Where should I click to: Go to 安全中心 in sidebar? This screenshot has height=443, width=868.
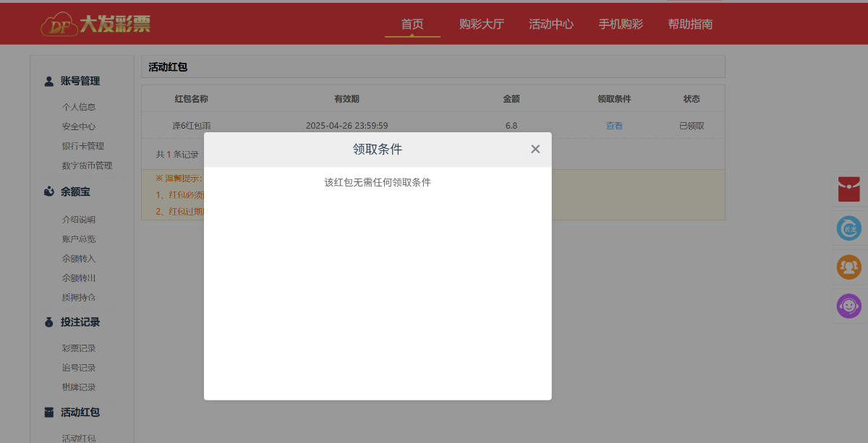point(79,126)
